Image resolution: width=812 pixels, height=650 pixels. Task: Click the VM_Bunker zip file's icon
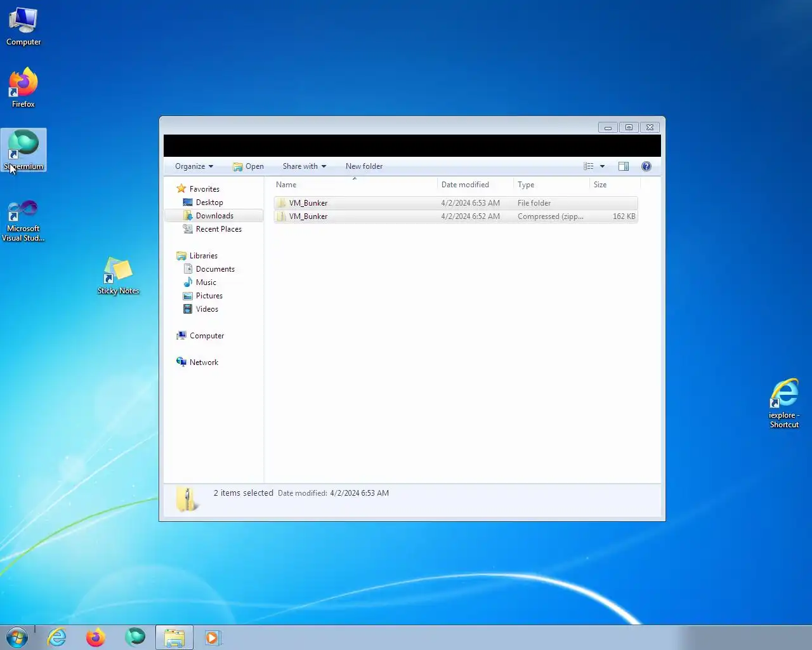pos(282,216)
